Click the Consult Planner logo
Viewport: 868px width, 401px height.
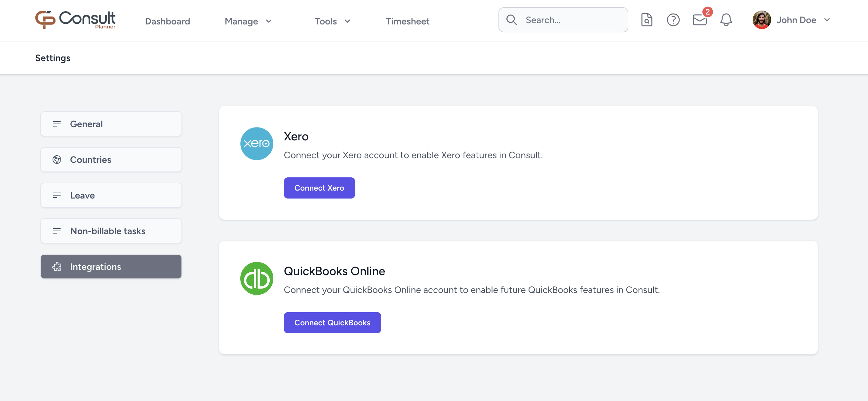75,20
